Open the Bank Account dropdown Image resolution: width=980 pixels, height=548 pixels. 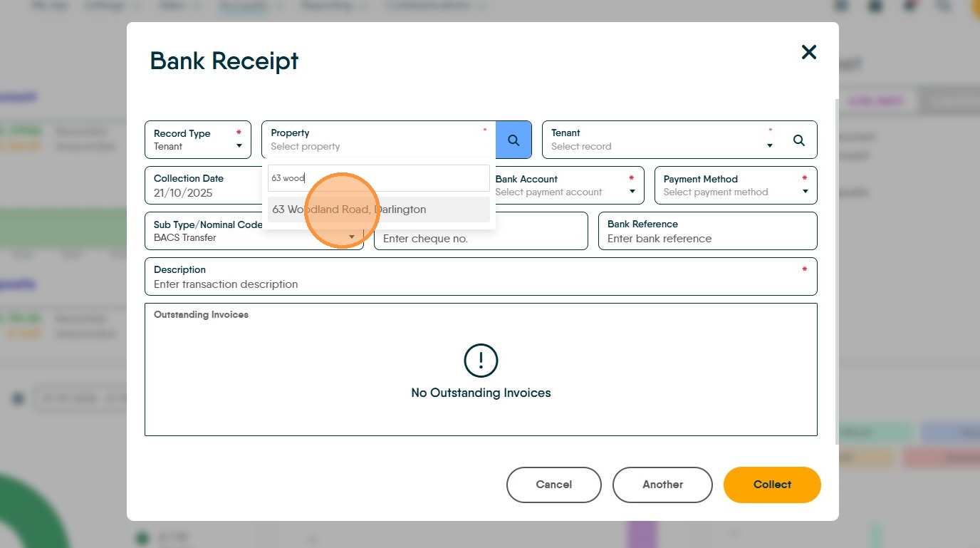565,185
